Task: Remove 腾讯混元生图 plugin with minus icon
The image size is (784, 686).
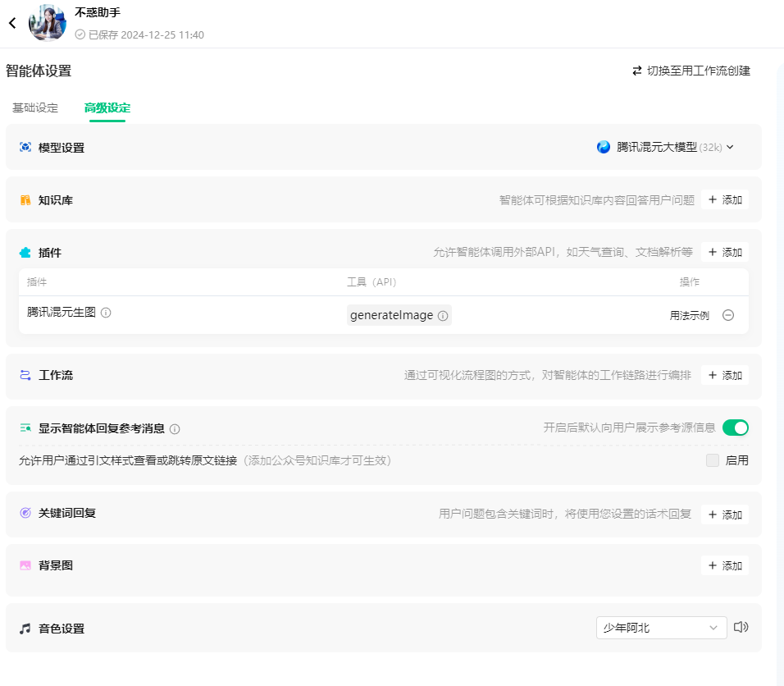Action: [728, 315]
